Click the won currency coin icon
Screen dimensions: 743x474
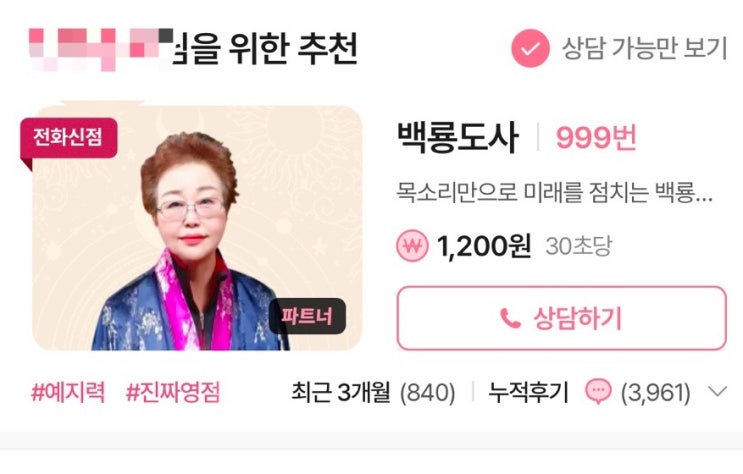(x=412, y=246)
